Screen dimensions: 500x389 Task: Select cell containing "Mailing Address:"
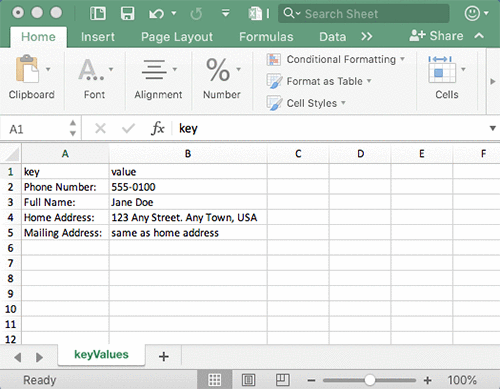65,233
